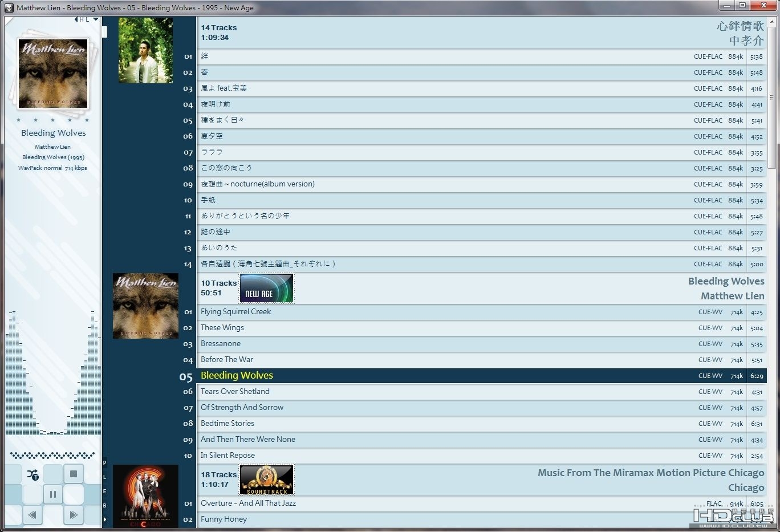This screenshot has height=532, width=780.
Task: Click 'Bleeding Wolves (1995)' in the sidebar
Action: (x=53, y=157)
